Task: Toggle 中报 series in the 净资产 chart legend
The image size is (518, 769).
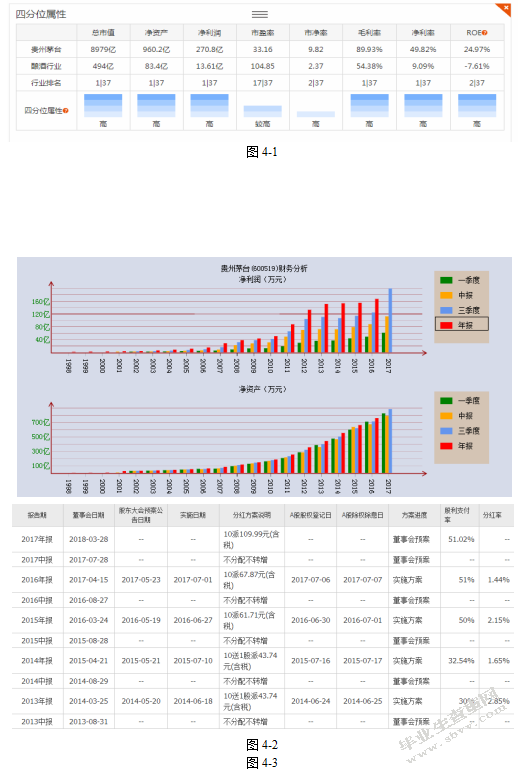Action: 457,416
